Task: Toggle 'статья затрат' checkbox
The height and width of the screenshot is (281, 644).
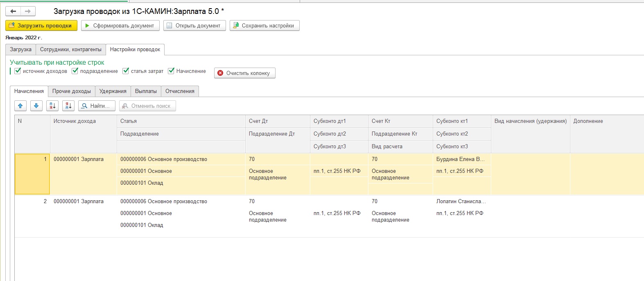Action: point(126,71)
